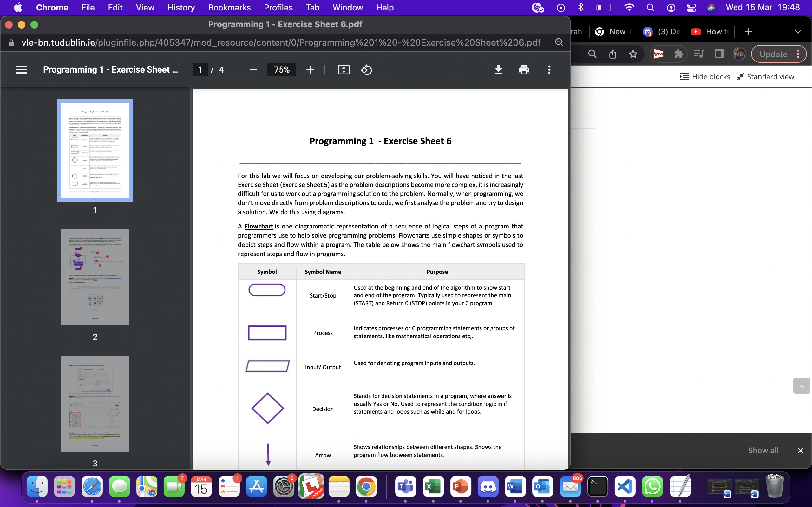This screenshot has width=812, height=507.
Task: Bookmark the page with the star icon
Action: (633, 54)
